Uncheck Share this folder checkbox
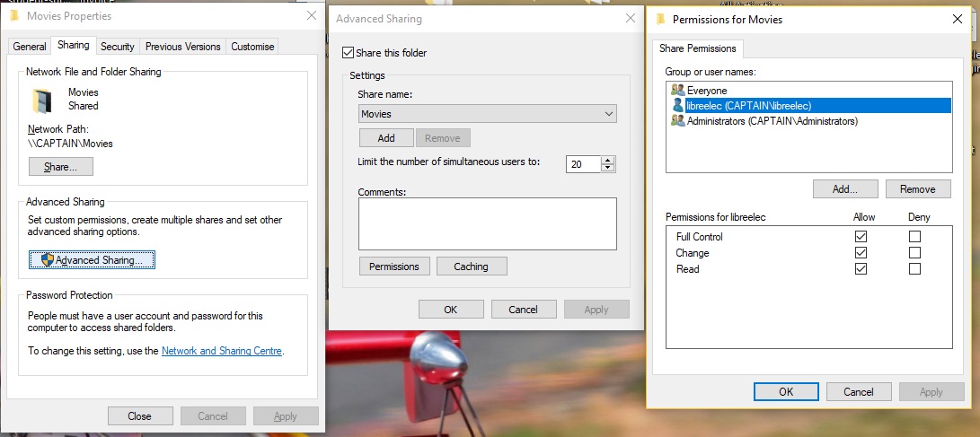 pos(349,53)
